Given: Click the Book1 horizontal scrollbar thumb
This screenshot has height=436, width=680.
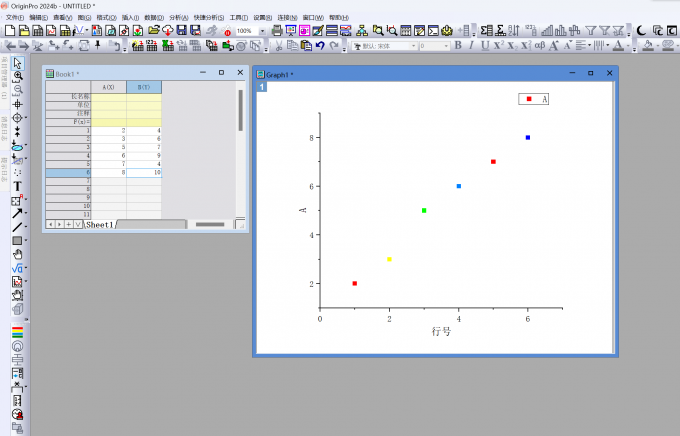Looking at the screenshot, I should [210, 224].
